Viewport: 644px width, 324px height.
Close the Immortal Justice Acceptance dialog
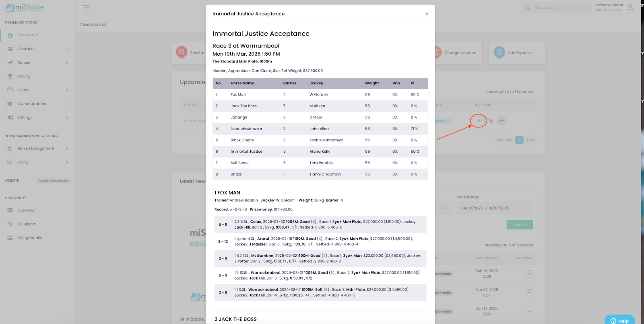(x=427, y=14)
